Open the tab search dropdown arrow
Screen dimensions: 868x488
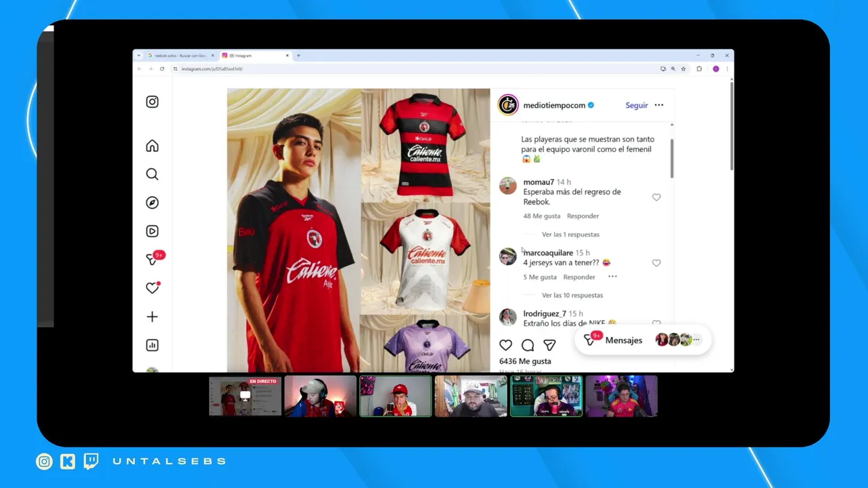pyautogui.click(x=139, y=56)
